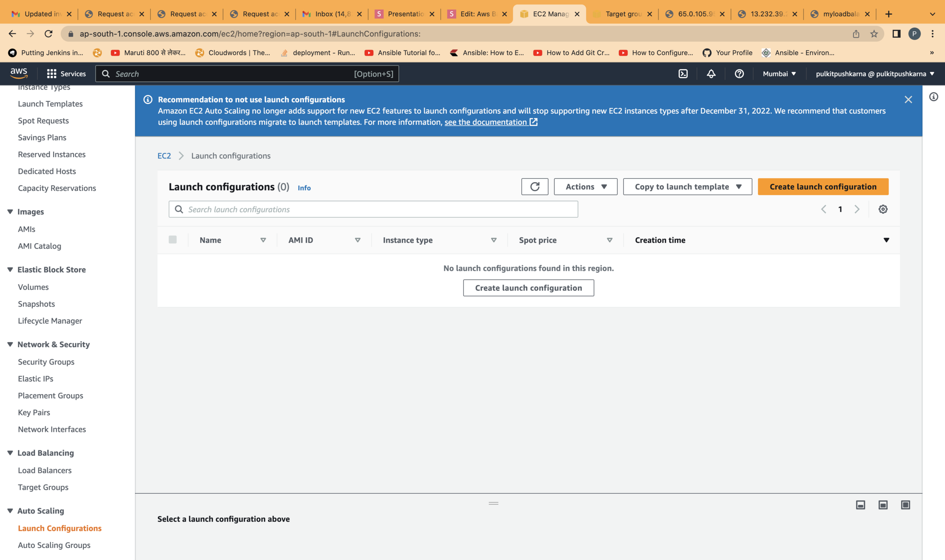The image size is (945, 560).
Task: Open the Actions dropdown
Action: pos(585,187)
